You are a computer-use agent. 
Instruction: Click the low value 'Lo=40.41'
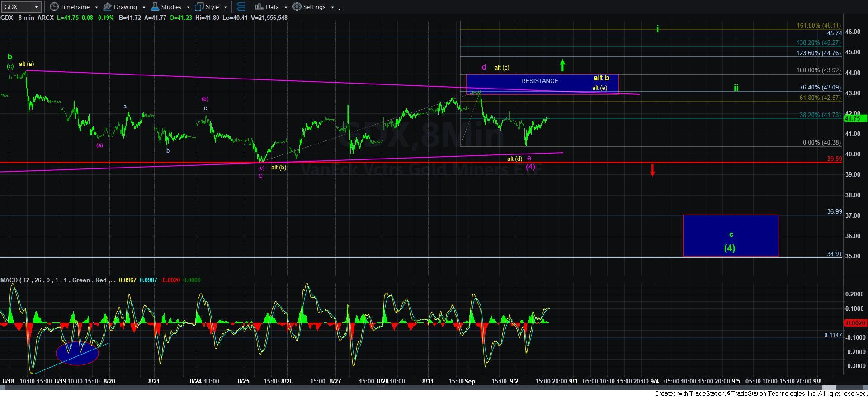[236, 18]
